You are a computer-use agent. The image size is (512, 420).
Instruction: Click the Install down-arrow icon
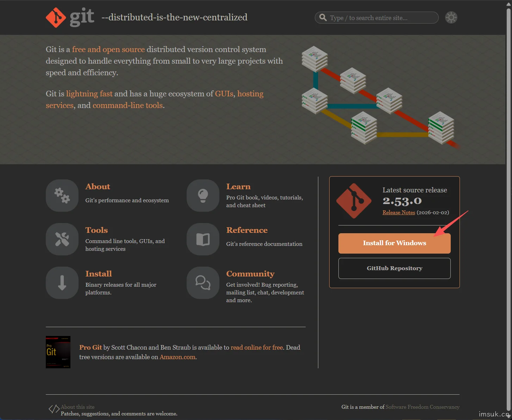(x=62, y=283)
